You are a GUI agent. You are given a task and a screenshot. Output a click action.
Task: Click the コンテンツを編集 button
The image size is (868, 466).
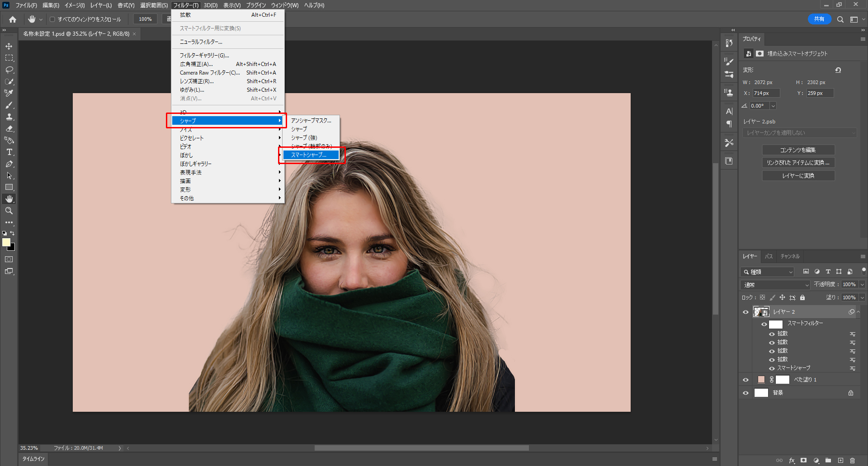tap(798, 150)
